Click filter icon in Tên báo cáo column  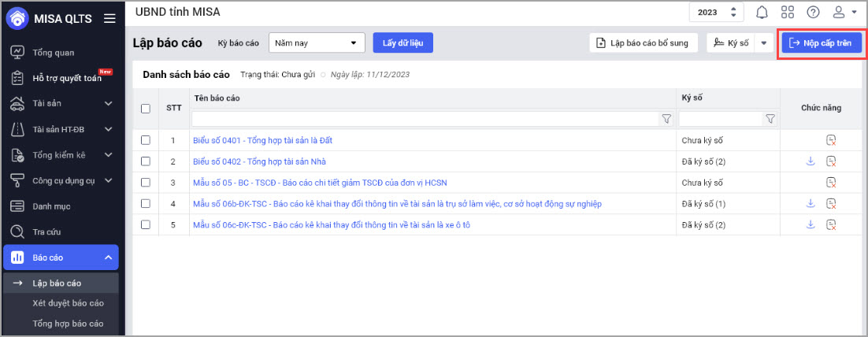(666, 119)
